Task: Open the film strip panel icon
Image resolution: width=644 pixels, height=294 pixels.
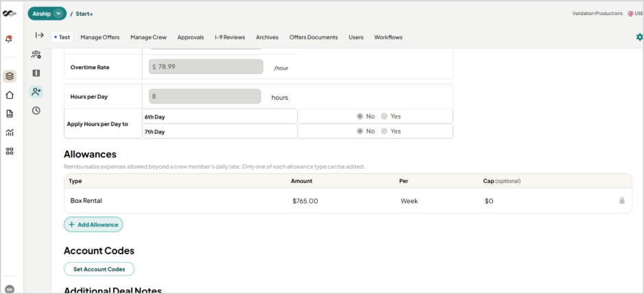Action: (36, 73)
